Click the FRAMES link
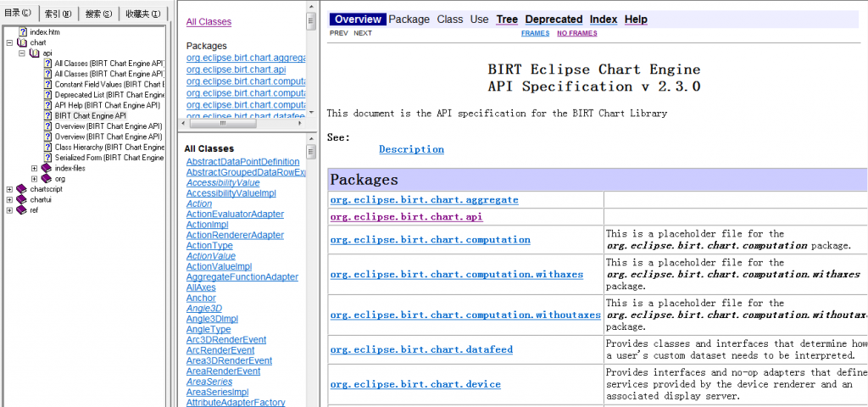 pyautogui.click(x=536, y=33)
